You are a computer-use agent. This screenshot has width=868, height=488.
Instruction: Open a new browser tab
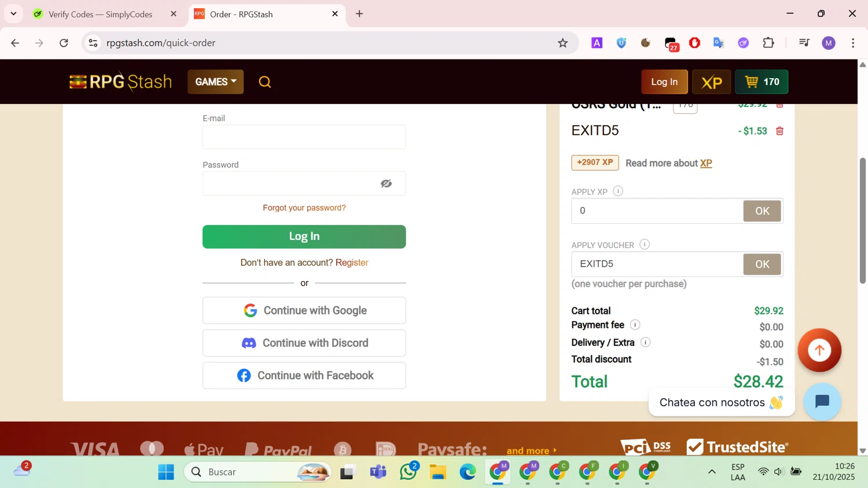[x=359, y=14]
